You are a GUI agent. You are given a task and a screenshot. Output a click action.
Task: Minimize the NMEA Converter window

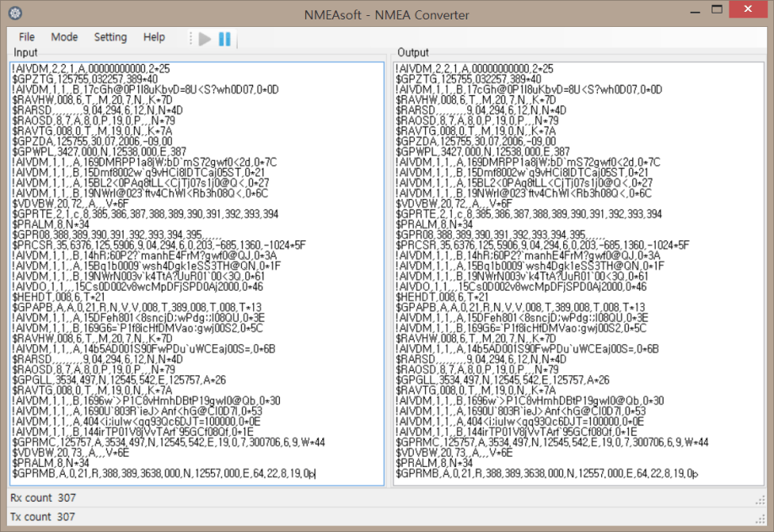click(695, 11)
